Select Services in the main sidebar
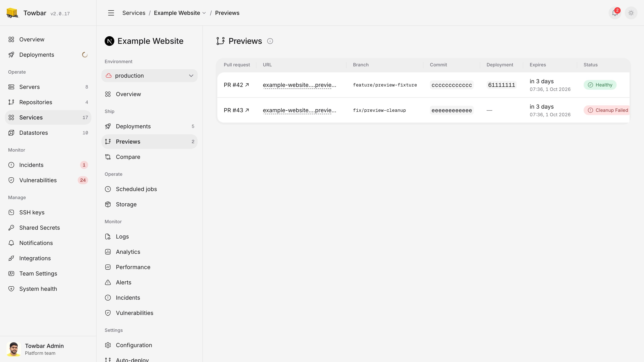The height and width of the screenshot is (362, 644). pyautogui.click(x=48, y=117)
